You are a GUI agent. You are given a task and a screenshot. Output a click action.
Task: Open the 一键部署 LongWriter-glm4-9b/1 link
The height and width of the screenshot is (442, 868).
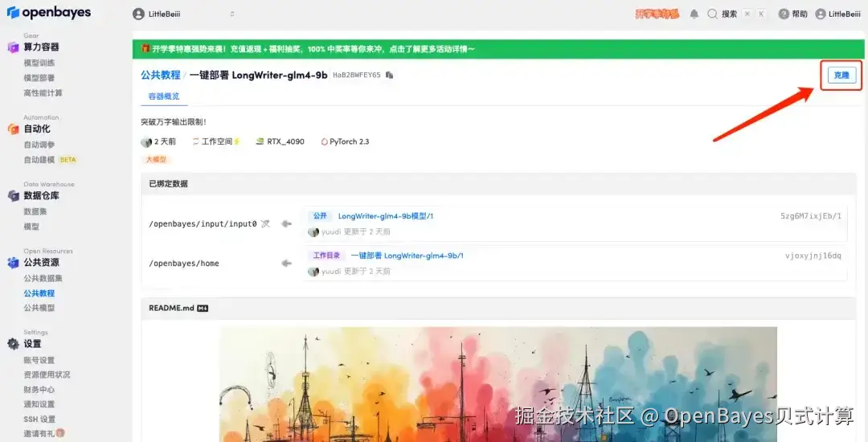click(x=407, y=256)
